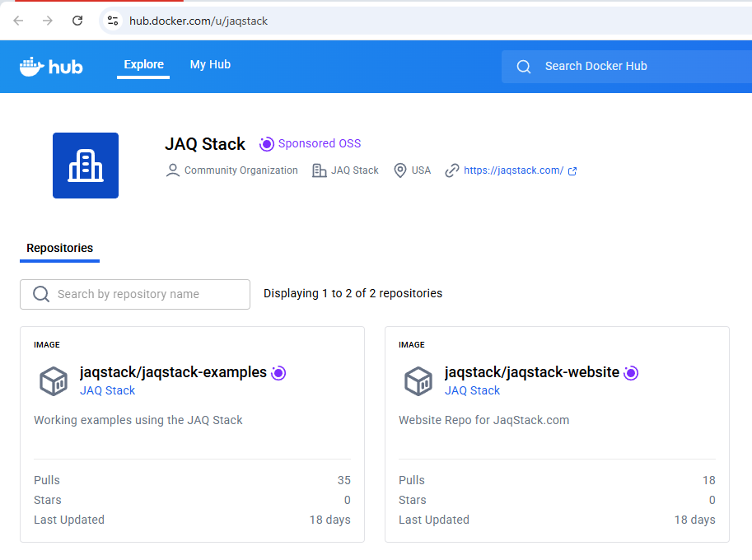Click the magnifier icon in Docker Hub search
This screenshot has height=560, width=752.
(524, 67)
